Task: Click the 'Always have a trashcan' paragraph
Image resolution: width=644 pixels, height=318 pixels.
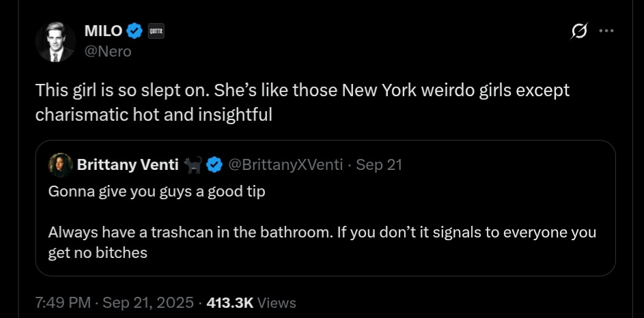Action: coord(322,232)
